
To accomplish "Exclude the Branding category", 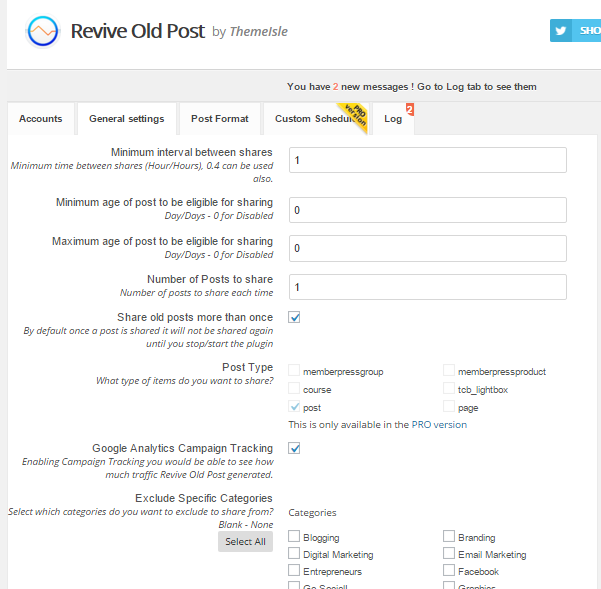I will pos(449,536).
